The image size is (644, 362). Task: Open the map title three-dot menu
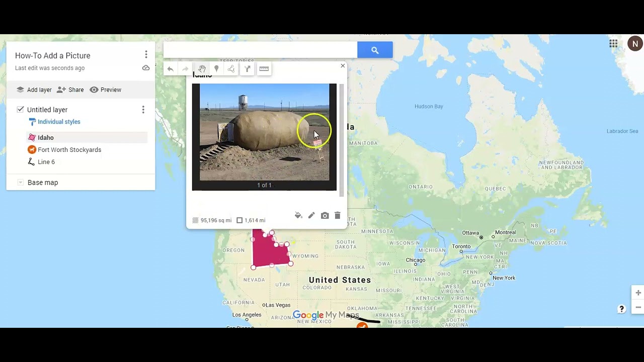coord(146,54)
